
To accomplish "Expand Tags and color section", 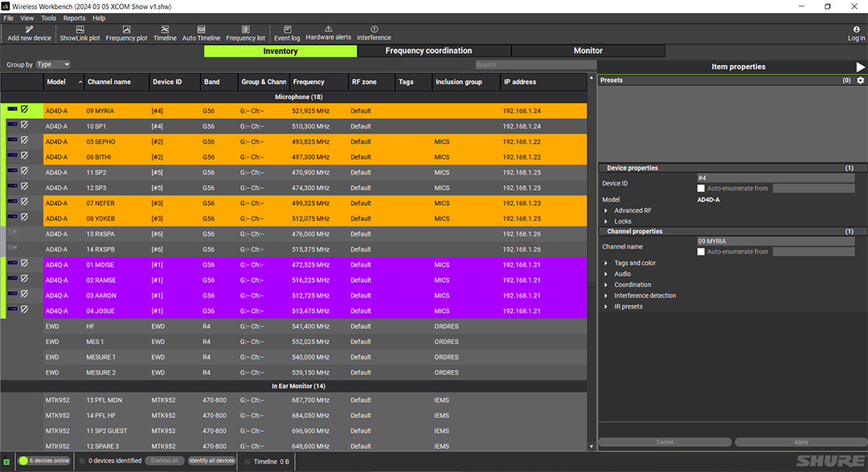I will (606, 263).
